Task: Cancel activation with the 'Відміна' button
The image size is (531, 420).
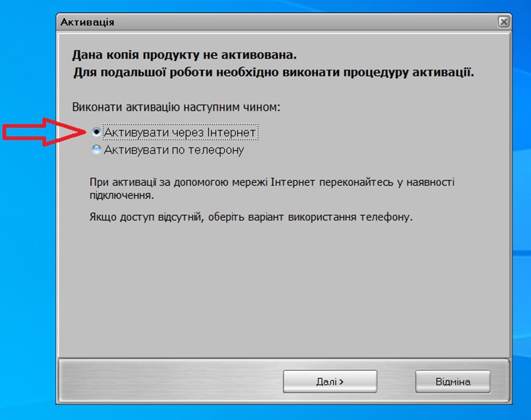Action: pyautogui.click(x=453, y=382)
